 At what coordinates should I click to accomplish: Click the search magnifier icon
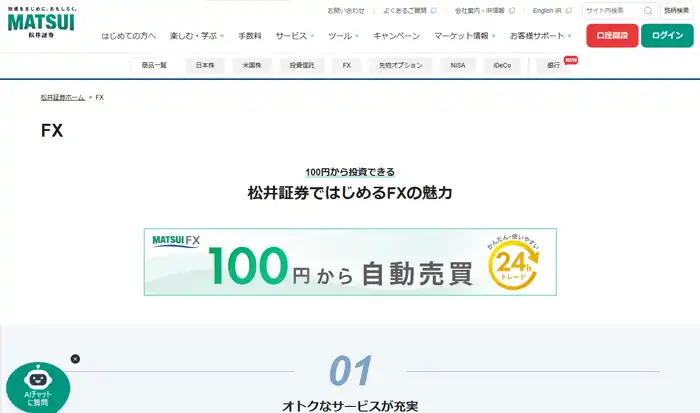648,11
